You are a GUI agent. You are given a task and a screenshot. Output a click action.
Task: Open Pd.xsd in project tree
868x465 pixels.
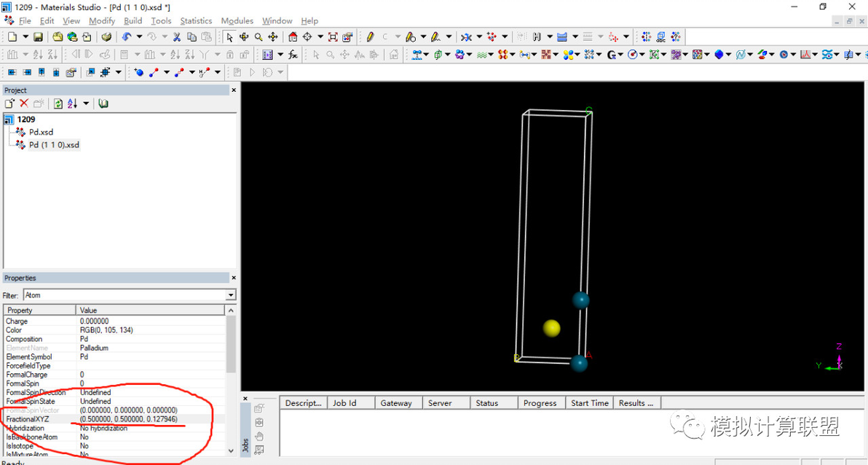(x=41, y=132)
